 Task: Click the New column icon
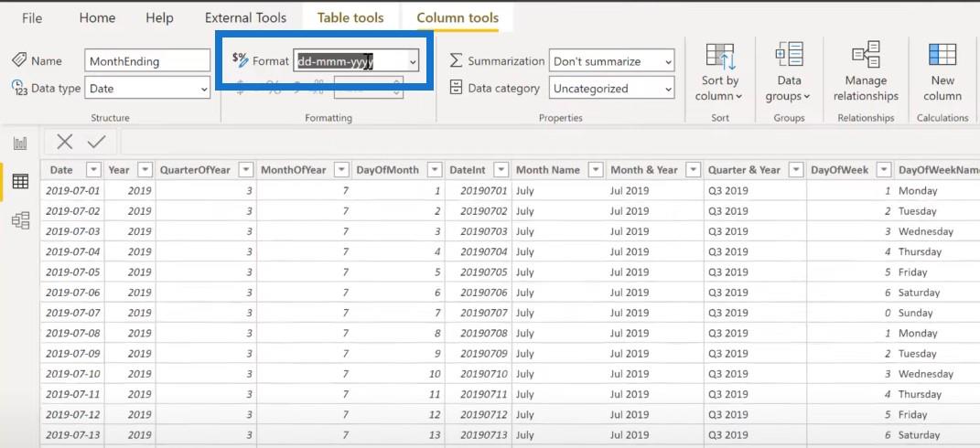(x=942, y=55)
